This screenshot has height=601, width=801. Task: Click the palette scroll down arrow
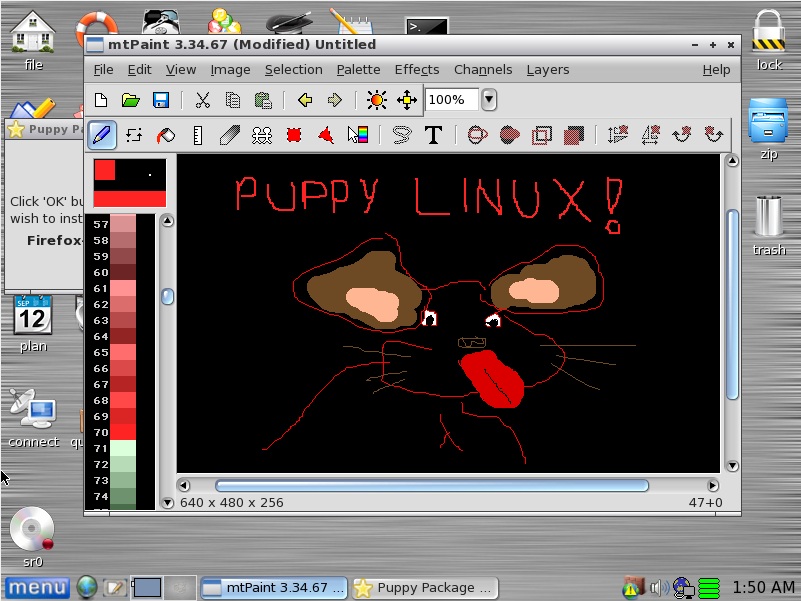pos(167,503)
